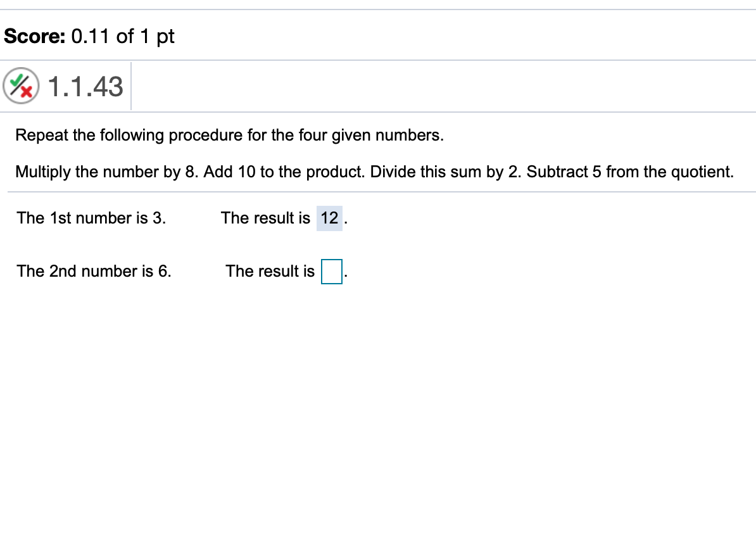The height and width of the screenshot is (542, 756).
Task: Click the green check mark in status icon
Action: tap(18, 81)
